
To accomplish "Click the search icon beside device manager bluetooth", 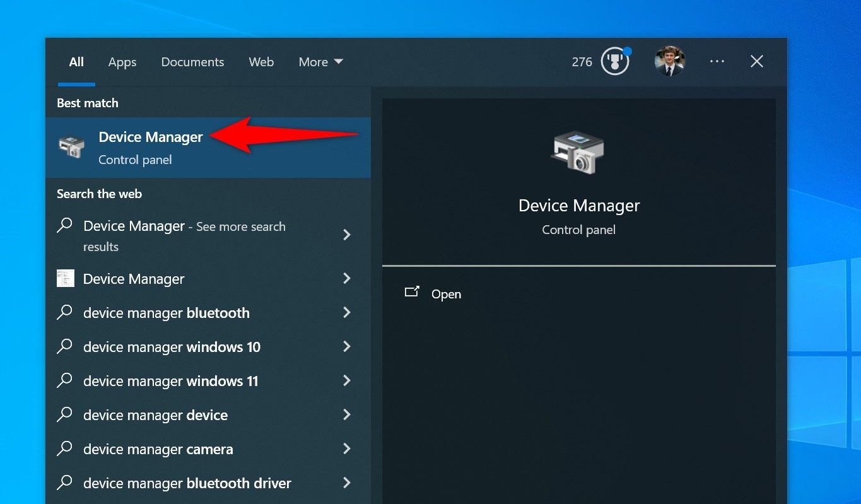I will pos(65,312).
